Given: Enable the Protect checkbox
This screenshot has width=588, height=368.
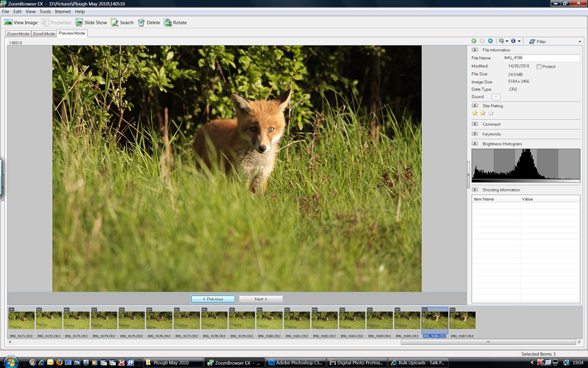Looking at the screenshot, I should click(x=539, y=66).
